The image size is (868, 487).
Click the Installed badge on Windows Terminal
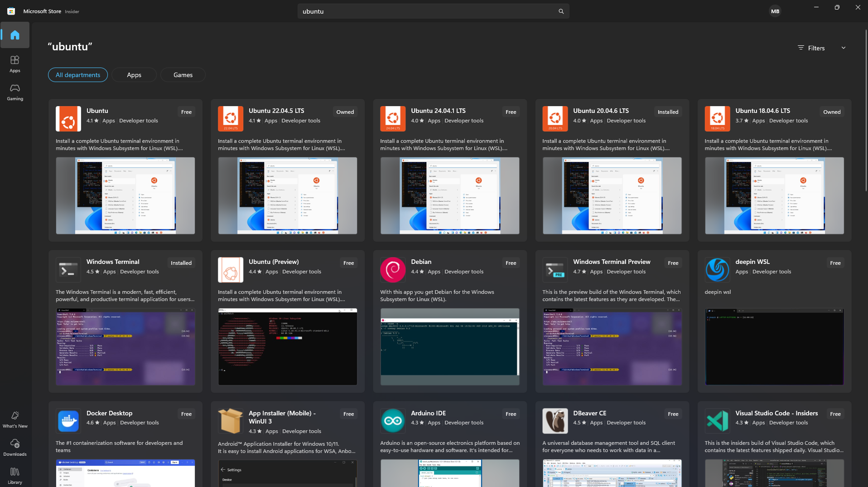coord(181,263)
